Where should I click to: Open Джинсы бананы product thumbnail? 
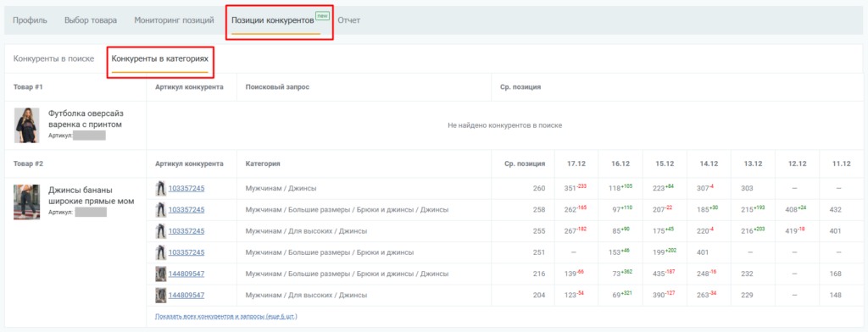(26, 202)
